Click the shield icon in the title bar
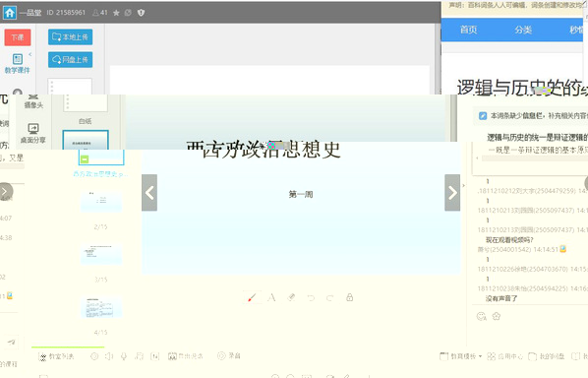This screenshot has height=378, width=588. pyautogui.click(x=141, y=13)
